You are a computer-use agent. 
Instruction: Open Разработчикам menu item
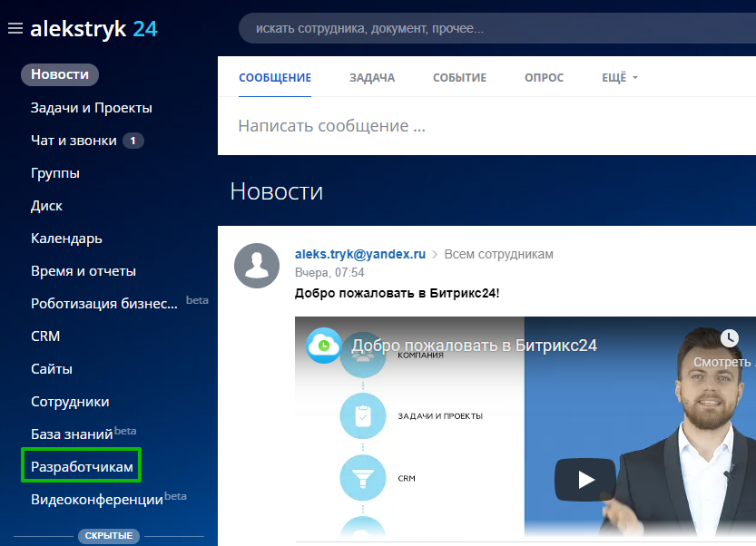tap(82, 467)
